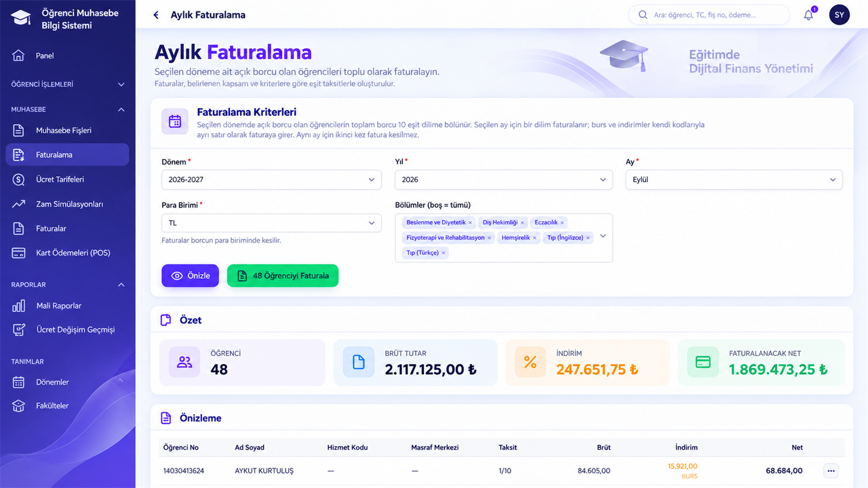The height and width of the screenshot is (488, 868).
Task: Click the Faturalama Kriterleri calendar icon
Action: (x=175, y=121)
